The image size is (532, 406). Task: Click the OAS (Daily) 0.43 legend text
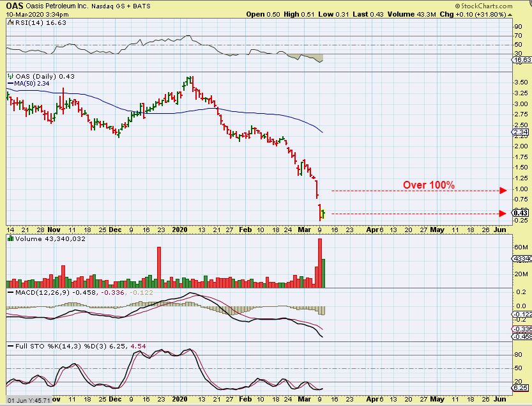[x=45, y=77]
